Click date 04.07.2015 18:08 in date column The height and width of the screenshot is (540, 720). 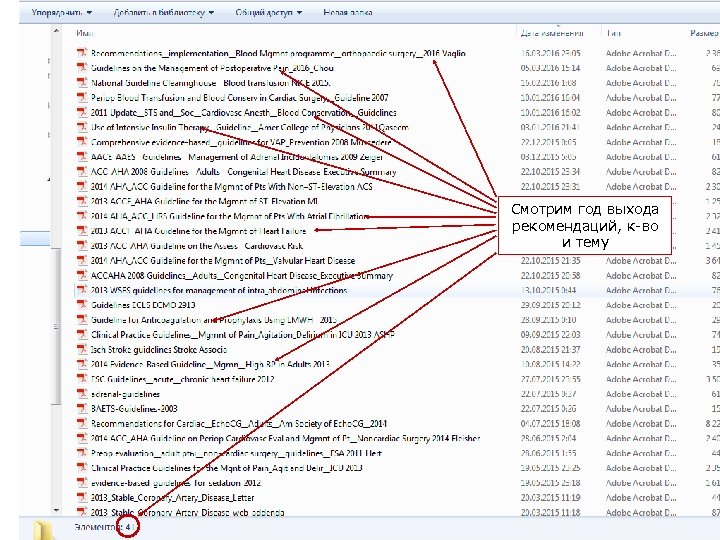[550, 423]
